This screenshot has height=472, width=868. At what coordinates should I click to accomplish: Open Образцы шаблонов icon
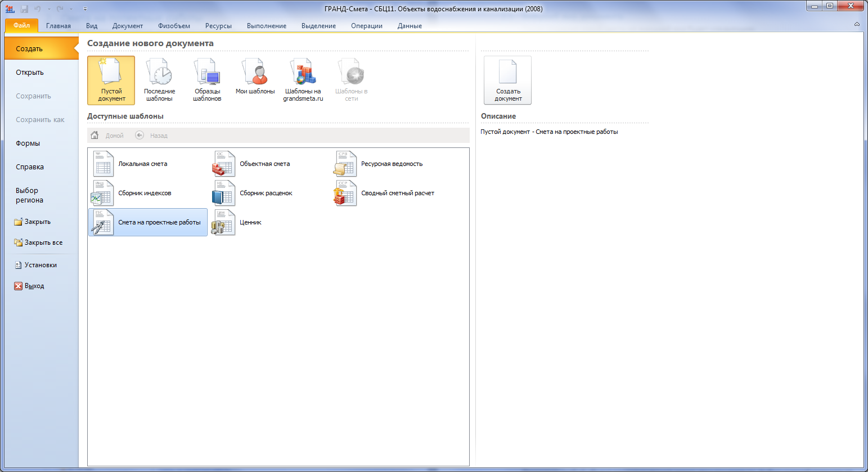coord(207,80)
